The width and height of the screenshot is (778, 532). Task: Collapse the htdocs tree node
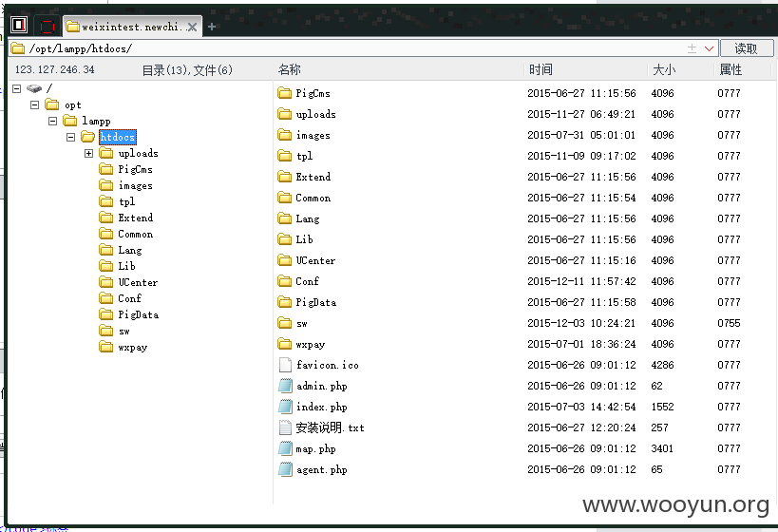pos(70,137)
